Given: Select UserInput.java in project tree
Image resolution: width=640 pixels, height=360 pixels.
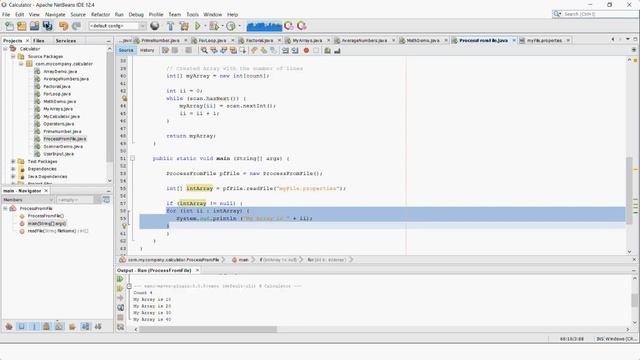Looking at the screenshot, I should (x=59, y=154).
